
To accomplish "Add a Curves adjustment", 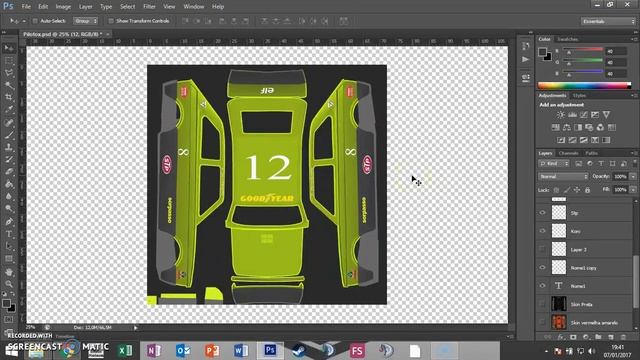I will [584, 115].
